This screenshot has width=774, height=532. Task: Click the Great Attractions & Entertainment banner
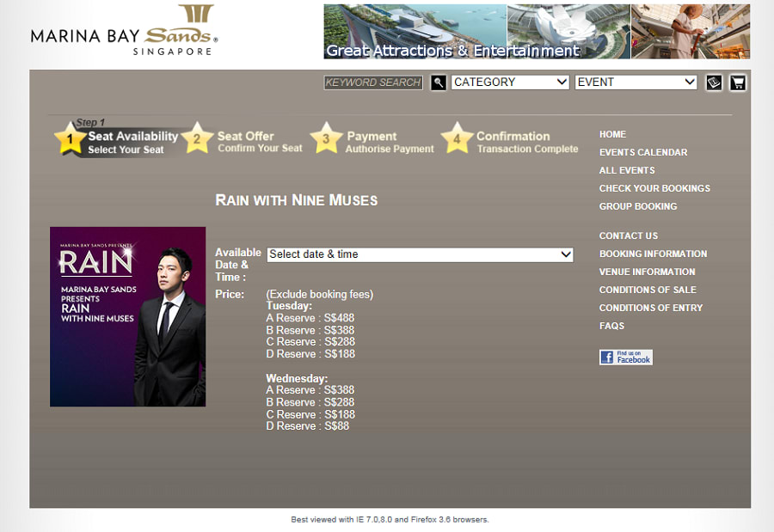pyautogui.click(x=537, y=32)
